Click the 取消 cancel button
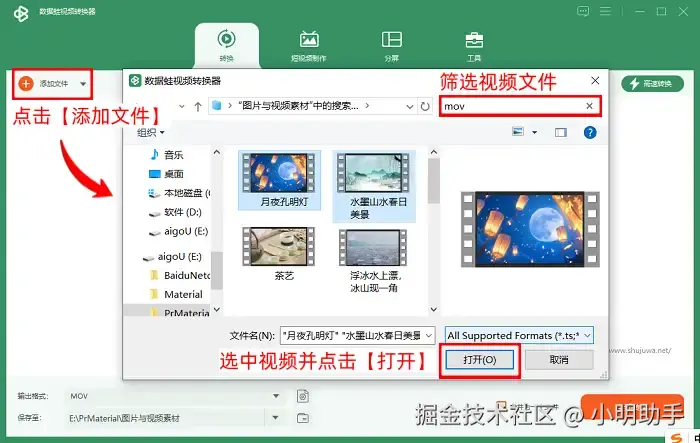This screenshot has height=443, width=700. point(559,360)
